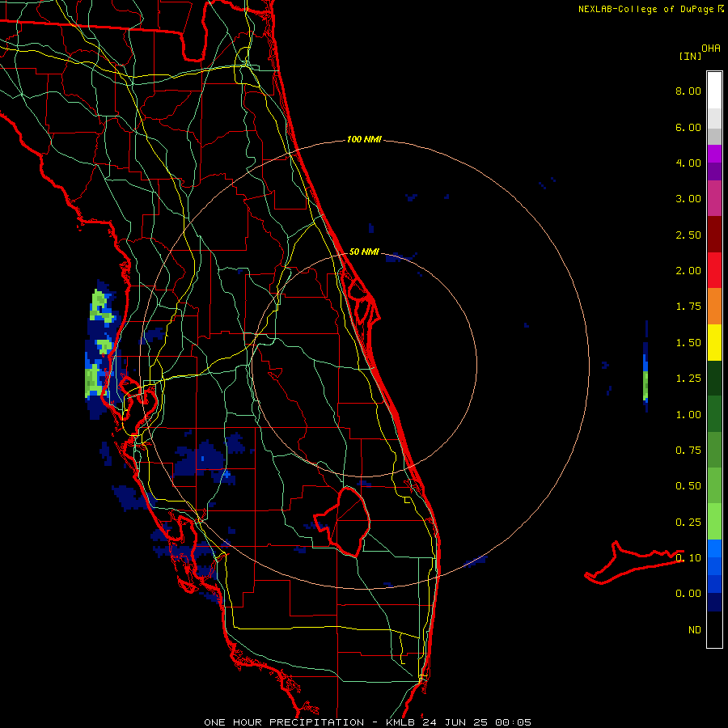Pick the yellow legend swatch

[714, 342]
